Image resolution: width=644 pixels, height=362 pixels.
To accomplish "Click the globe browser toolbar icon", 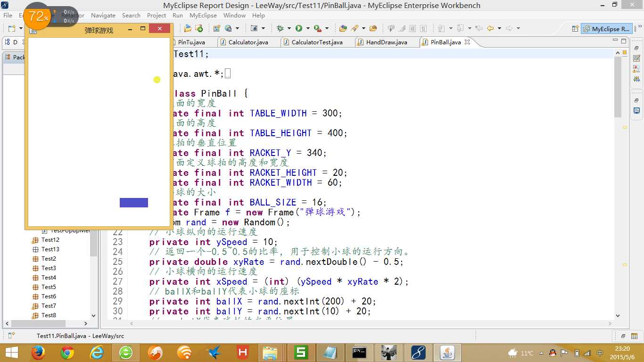I will click(228, 29).
